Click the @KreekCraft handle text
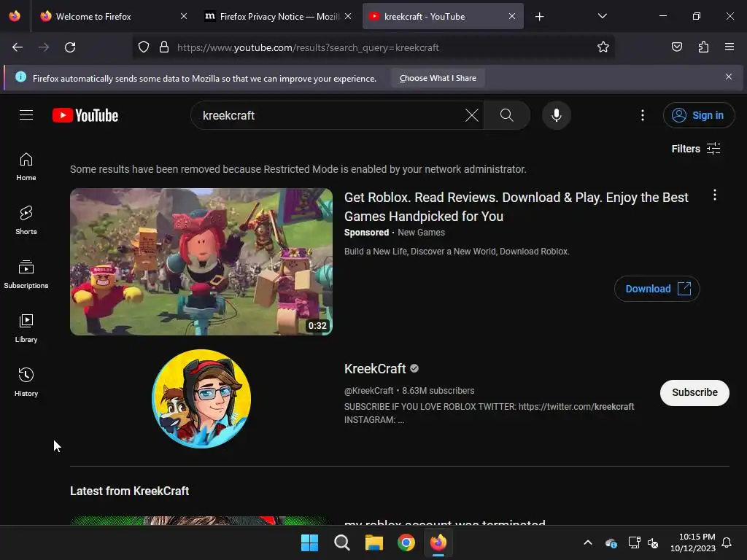The width and height of the screenshot is (747, 560). tap(368, 391)
